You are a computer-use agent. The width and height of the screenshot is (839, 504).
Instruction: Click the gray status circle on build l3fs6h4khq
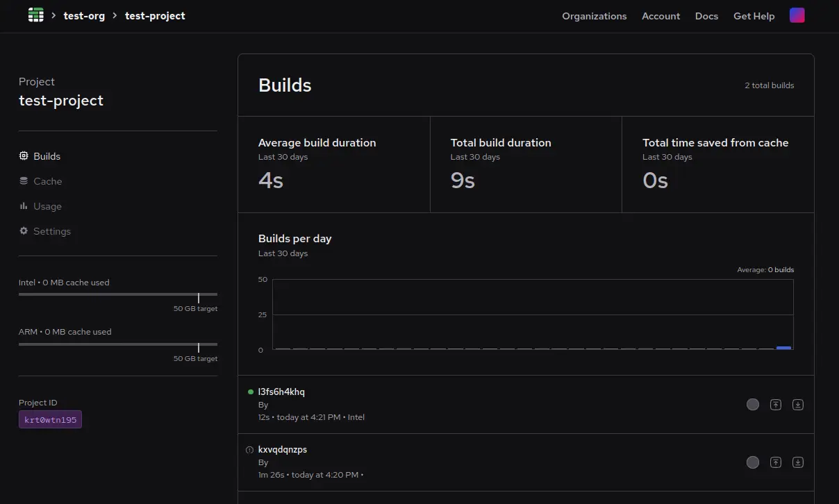pos(752,404)
